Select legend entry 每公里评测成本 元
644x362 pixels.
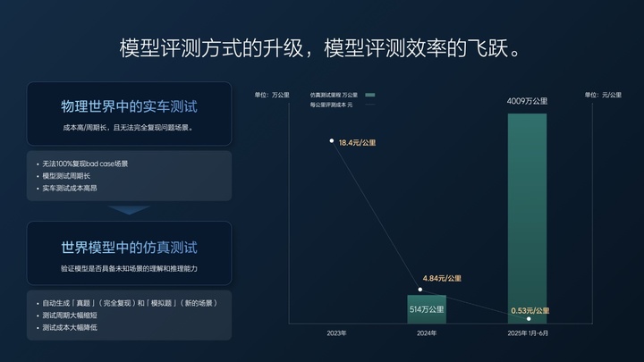pyautogui.click(x=331, y=105)
